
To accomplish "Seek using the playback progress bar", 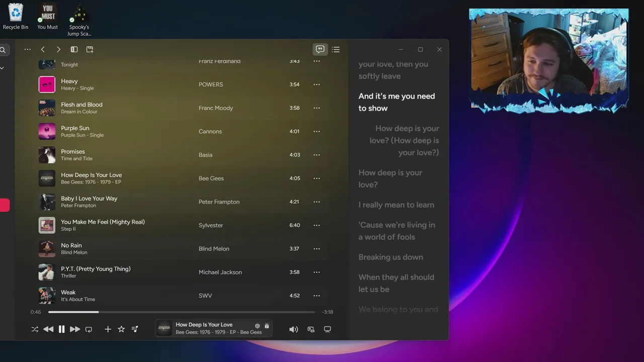I will [x=181, y=312].
